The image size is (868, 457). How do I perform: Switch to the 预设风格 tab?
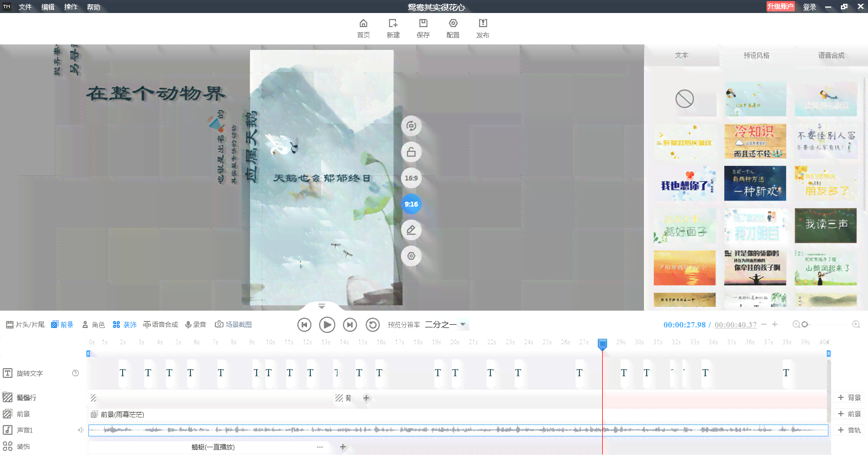tap(756, 55)
